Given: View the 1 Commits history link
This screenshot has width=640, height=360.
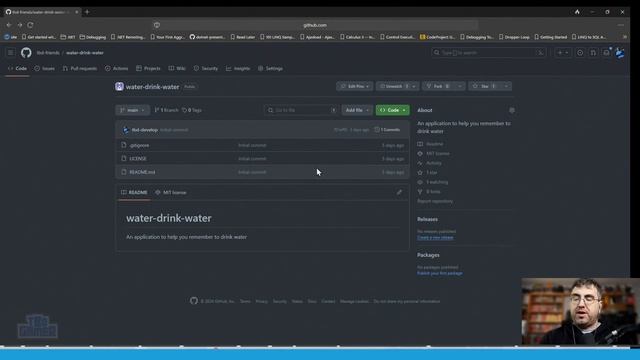Looking at the screenshot, I should tap(387, 130).
